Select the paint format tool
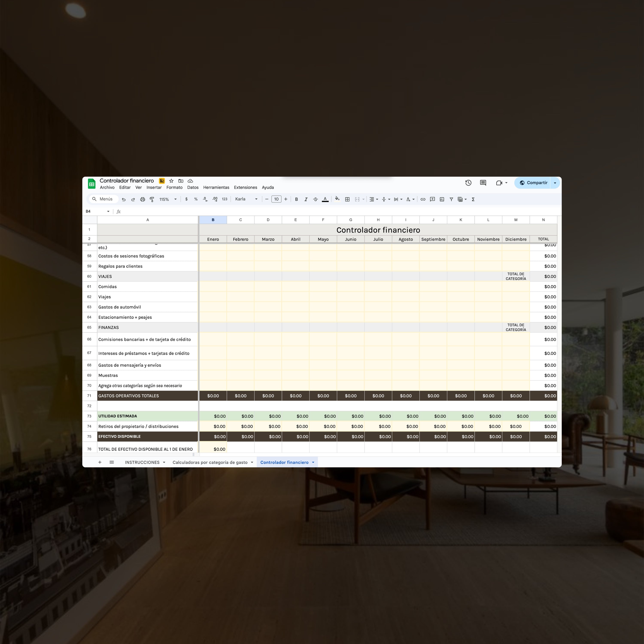644x644 pixels. point(152,199)
